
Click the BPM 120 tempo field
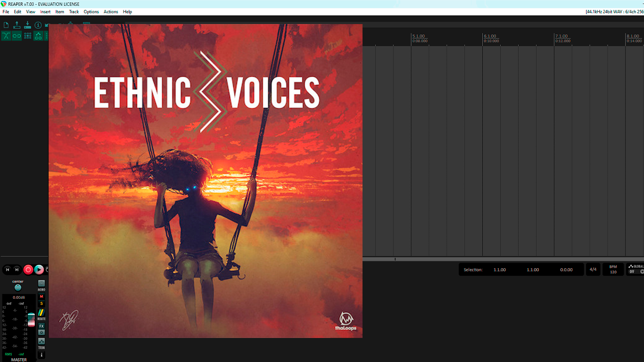tap(613, 270)
